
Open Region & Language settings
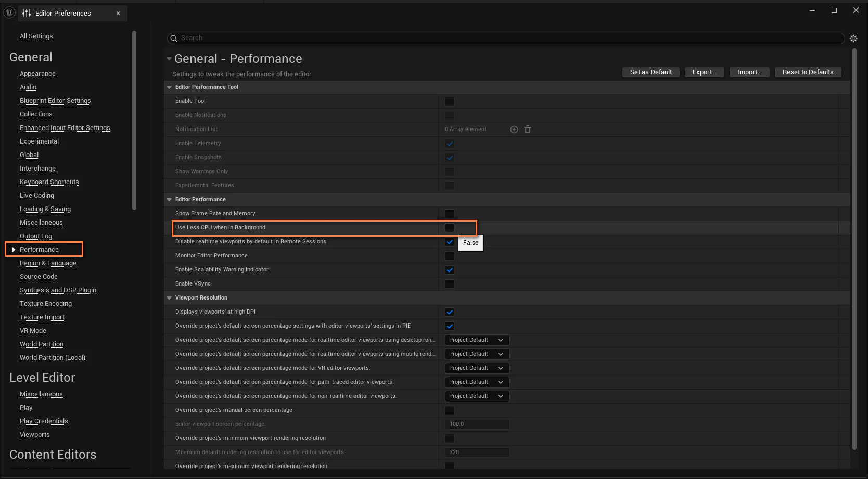(48, 263)
